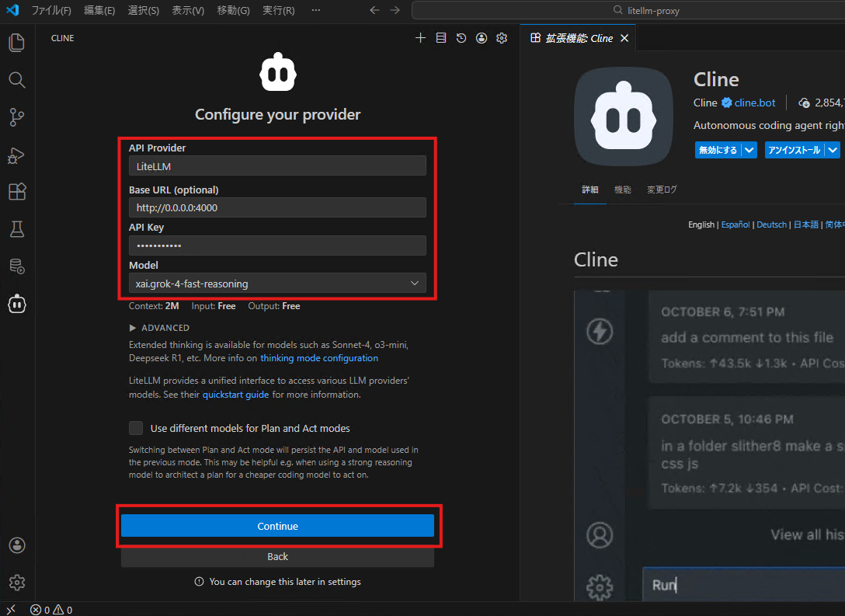Expand the ADVANCED section

pyautogui.click(x=159, y=328)
